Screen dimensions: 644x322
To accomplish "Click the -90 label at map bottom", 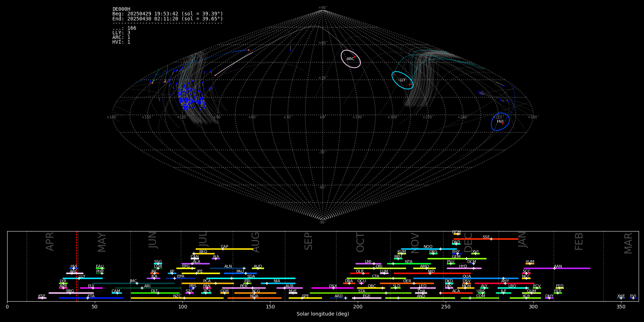I will 322,223.
